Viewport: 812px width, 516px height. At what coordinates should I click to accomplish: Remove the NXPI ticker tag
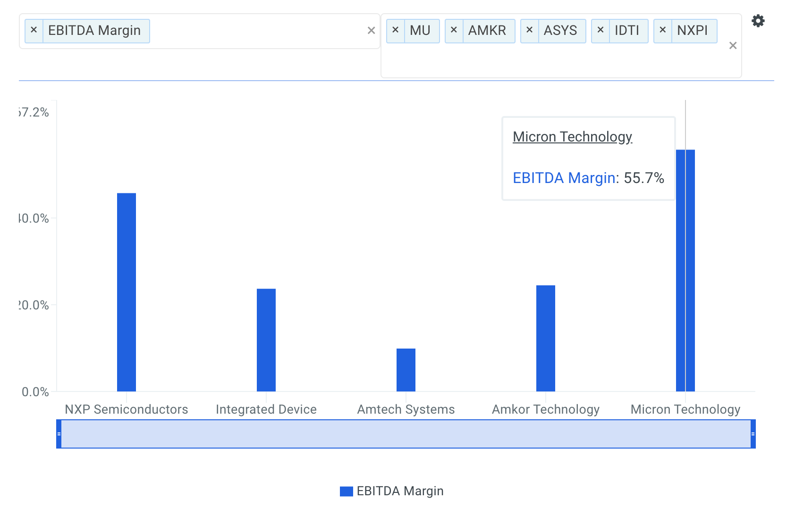(663, 31)
